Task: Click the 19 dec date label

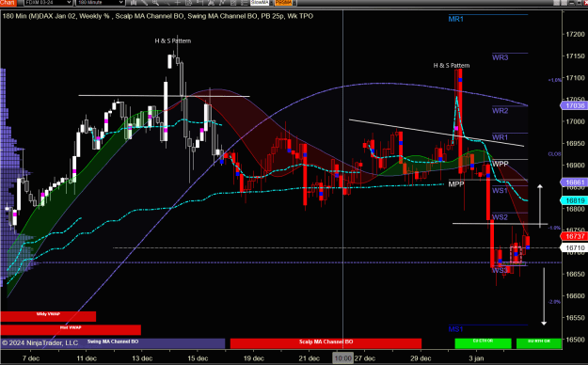Action: [253, 358]
